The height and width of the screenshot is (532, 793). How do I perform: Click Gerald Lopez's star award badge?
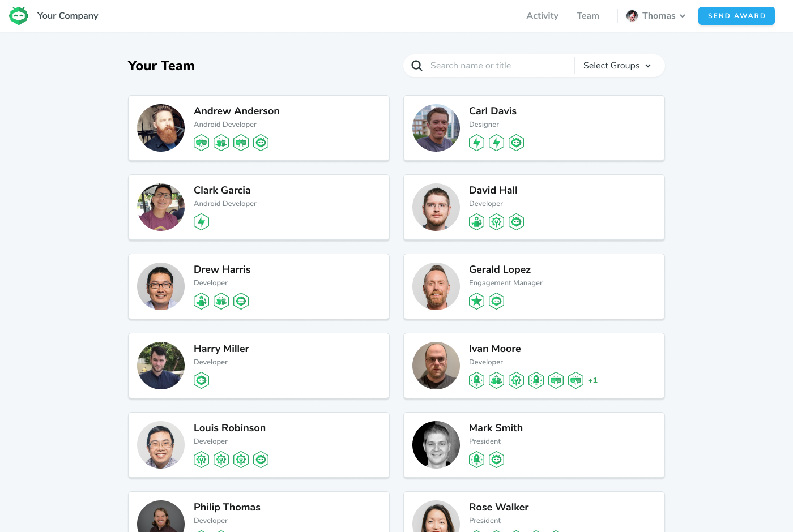tap(476, 301)
